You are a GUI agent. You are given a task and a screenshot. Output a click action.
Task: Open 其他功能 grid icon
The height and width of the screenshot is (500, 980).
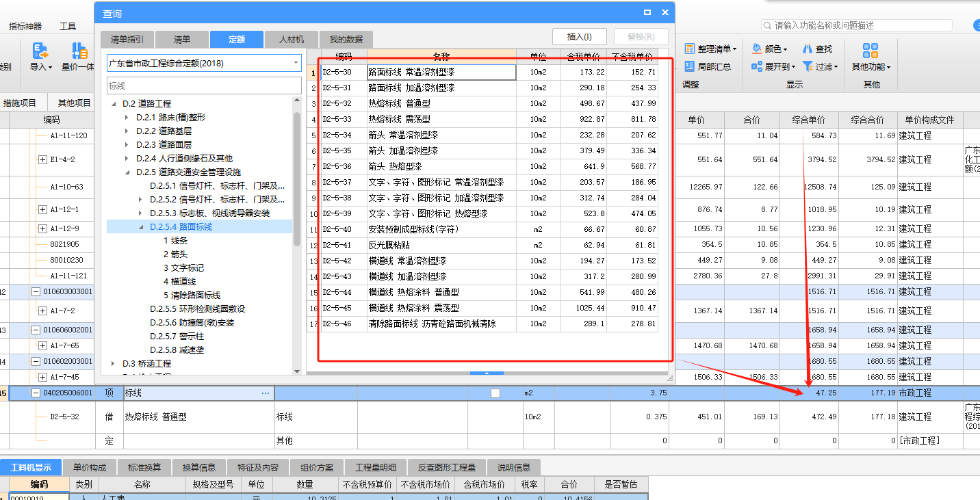pyautogui.click(x=871, y=50)
